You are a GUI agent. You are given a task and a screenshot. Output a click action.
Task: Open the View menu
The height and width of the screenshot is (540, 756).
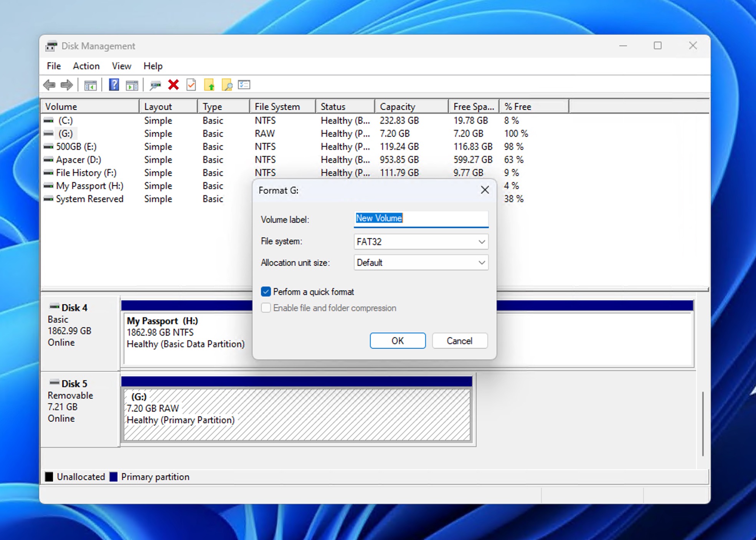(x=121, y=66)
